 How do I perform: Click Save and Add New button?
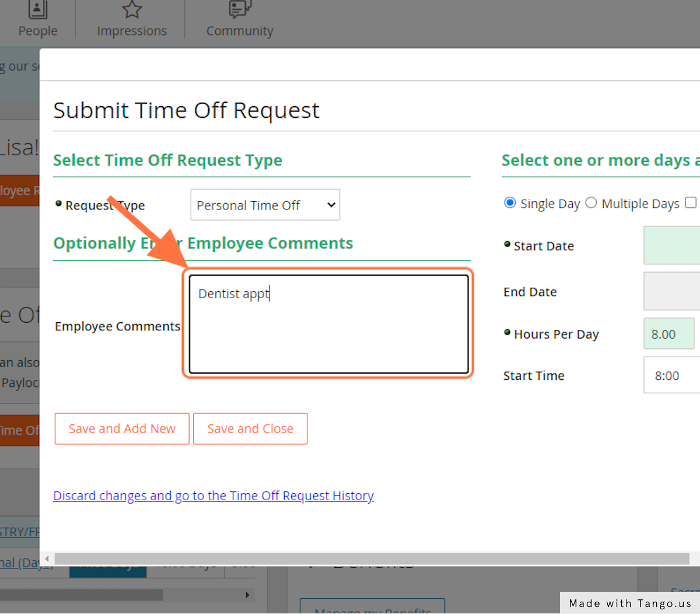(x=122, y=429)
